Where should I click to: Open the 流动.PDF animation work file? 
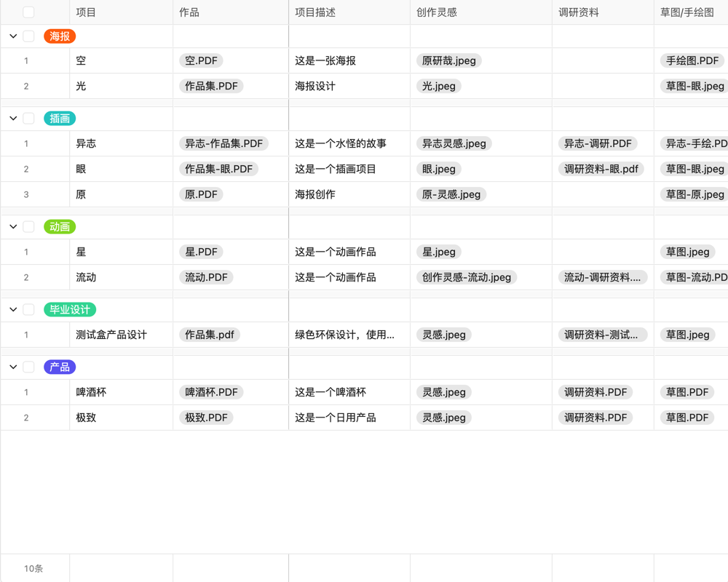point(205,277)
